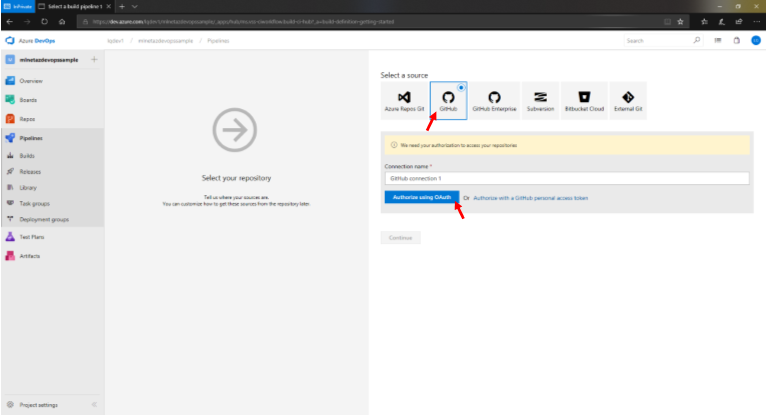Select Azure Repos Git as source
The image size is (766, 415).
(x=405, y=101)
